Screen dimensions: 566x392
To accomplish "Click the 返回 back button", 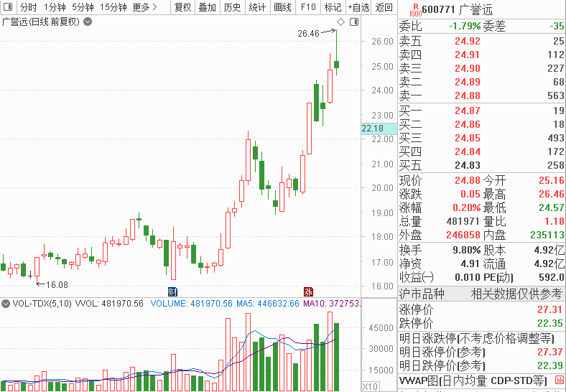I will click(384, 7).
